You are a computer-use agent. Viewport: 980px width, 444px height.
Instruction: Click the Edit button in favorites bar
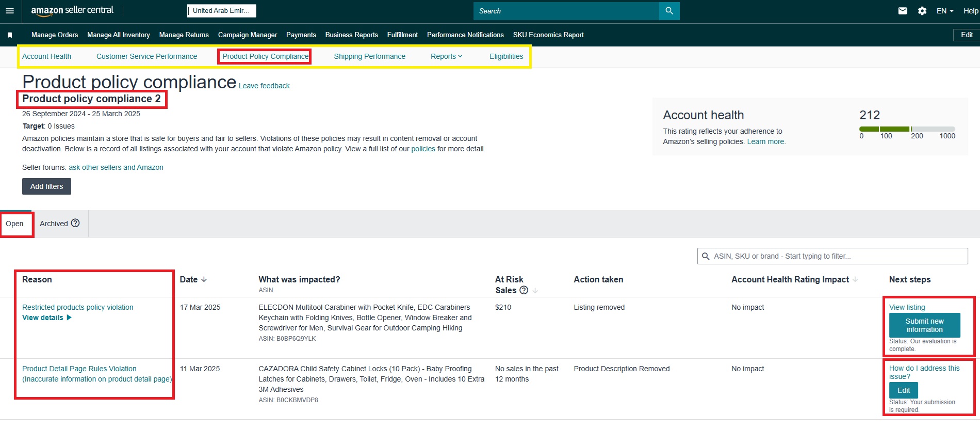967,35
